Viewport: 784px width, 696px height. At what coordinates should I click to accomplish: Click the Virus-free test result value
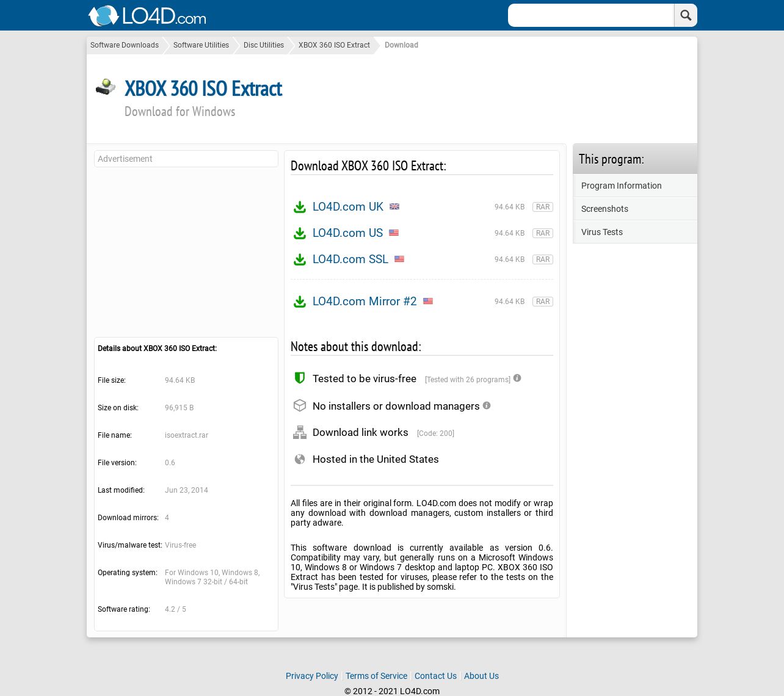[x=180, y=545]
